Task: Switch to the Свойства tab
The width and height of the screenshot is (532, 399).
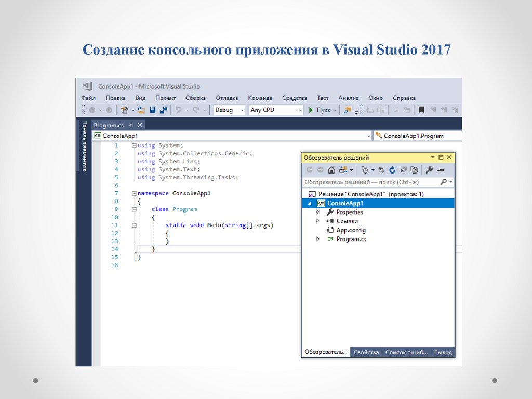Action: click(366, 352)
